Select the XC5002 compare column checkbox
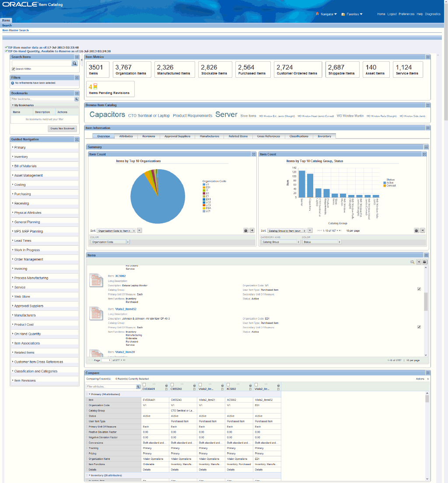 tap(228, 385)
